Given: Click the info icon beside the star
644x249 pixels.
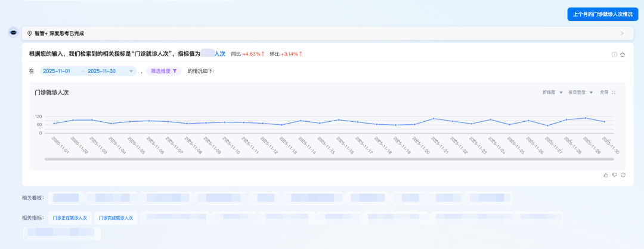Looking at the screenshot, I should 614,54.
